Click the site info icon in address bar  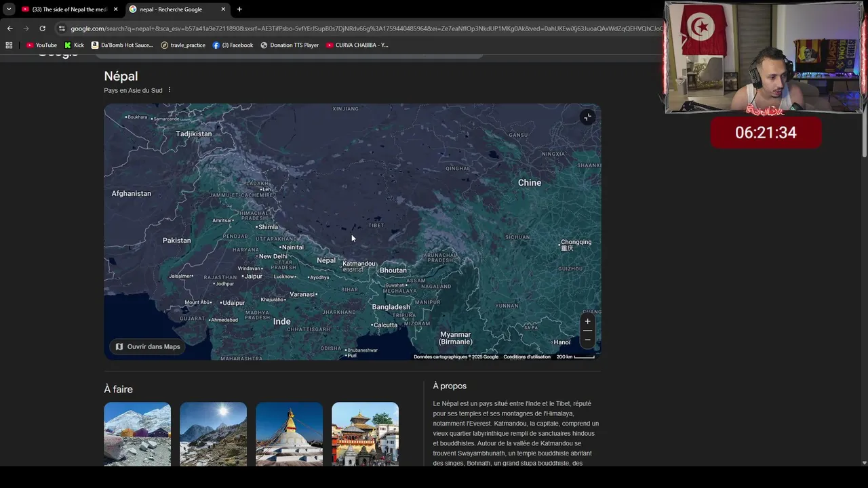62,28
